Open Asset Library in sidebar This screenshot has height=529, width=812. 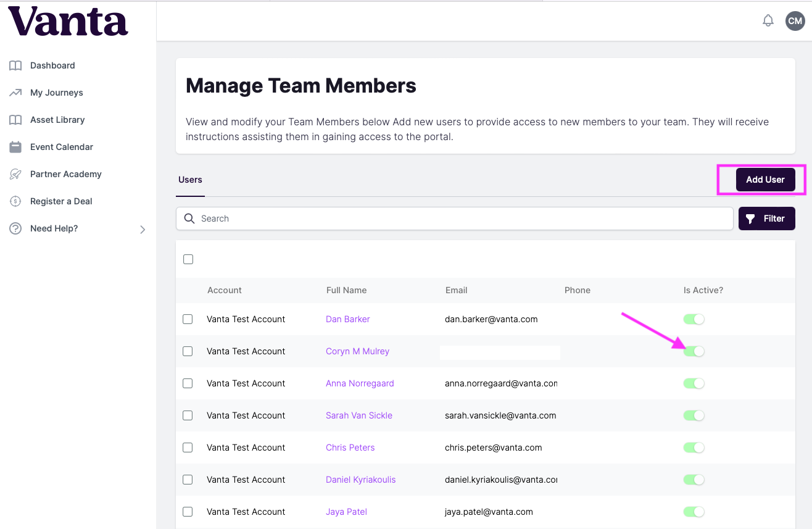pyautogui.click(x=57, y=120)
